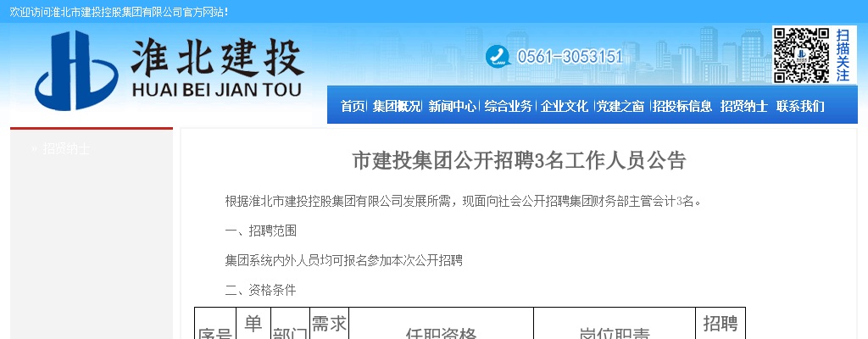Viewport: 868px width, 339px height.
Task: Click the 扫描关注 label beside QR code
Action: (843, 55)
